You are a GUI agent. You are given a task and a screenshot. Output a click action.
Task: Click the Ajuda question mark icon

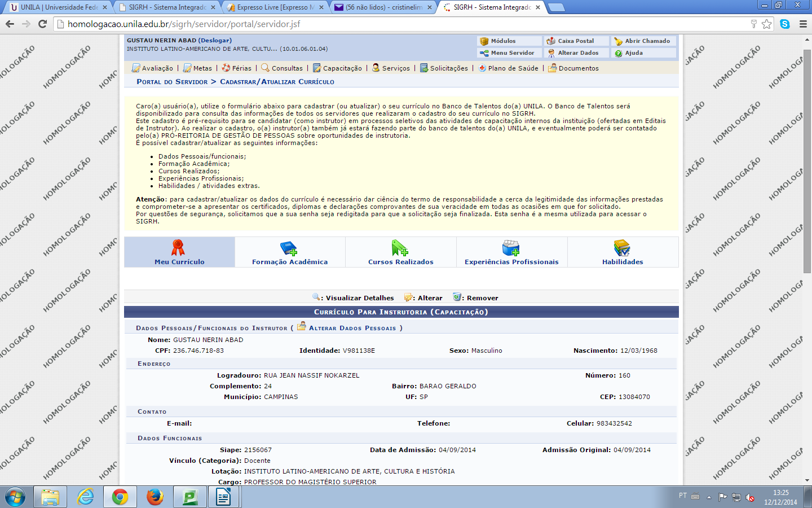click(619, 53)
